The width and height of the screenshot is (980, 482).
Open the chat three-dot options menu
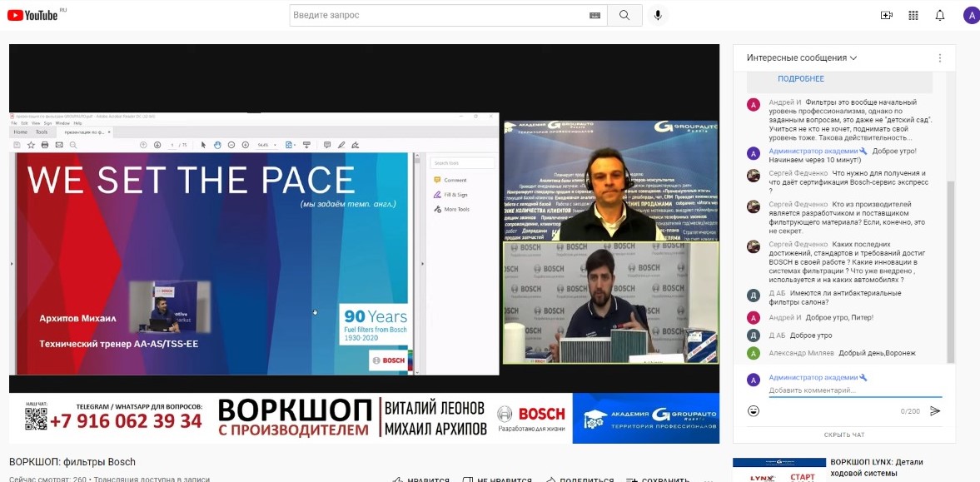[x=939, y=58]
